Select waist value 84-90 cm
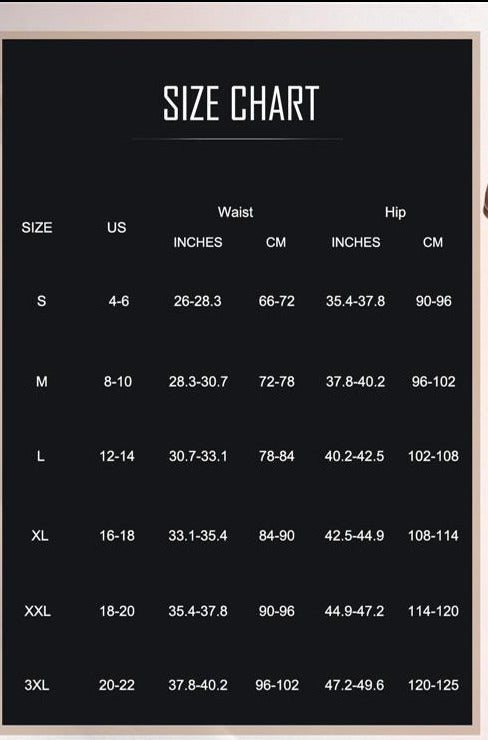Image resolution: width=488 pixels, height=740 pixels. (277, 536)
